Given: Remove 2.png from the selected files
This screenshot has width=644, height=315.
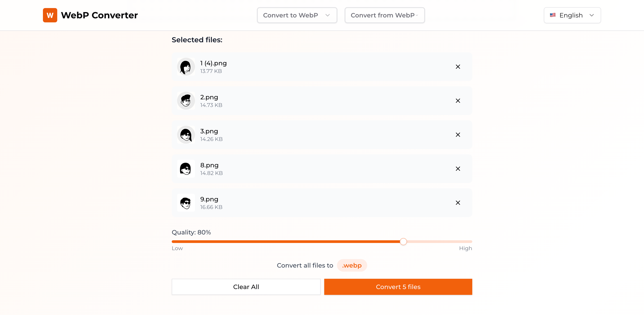Looking at the screenshot, I should 458,101.
